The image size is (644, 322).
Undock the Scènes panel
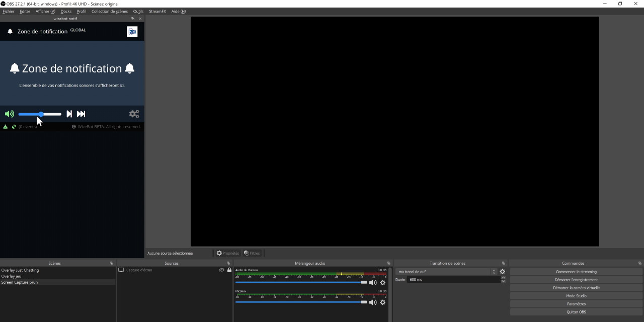[112, 263]
